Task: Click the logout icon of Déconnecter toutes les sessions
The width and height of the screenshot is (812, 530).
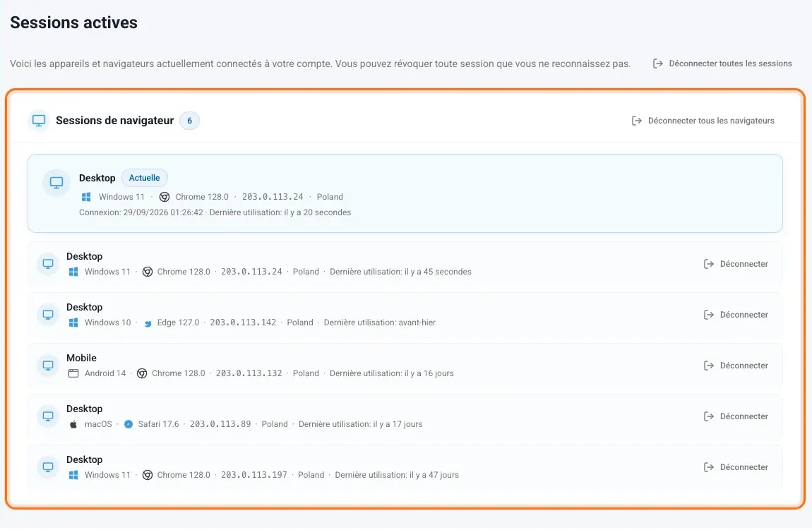Action: [x=657, y=64]
